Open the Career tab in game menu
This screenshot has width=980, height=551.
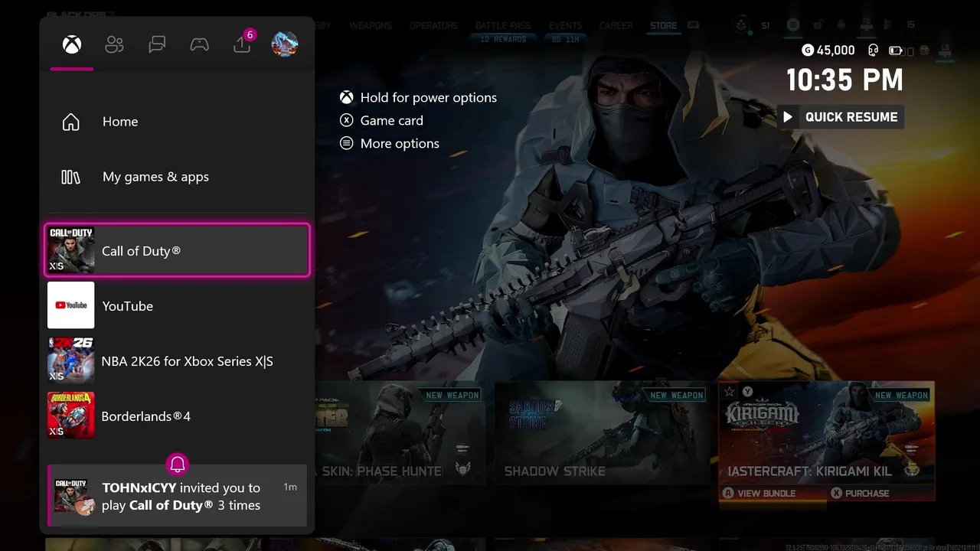coord(616,25)
